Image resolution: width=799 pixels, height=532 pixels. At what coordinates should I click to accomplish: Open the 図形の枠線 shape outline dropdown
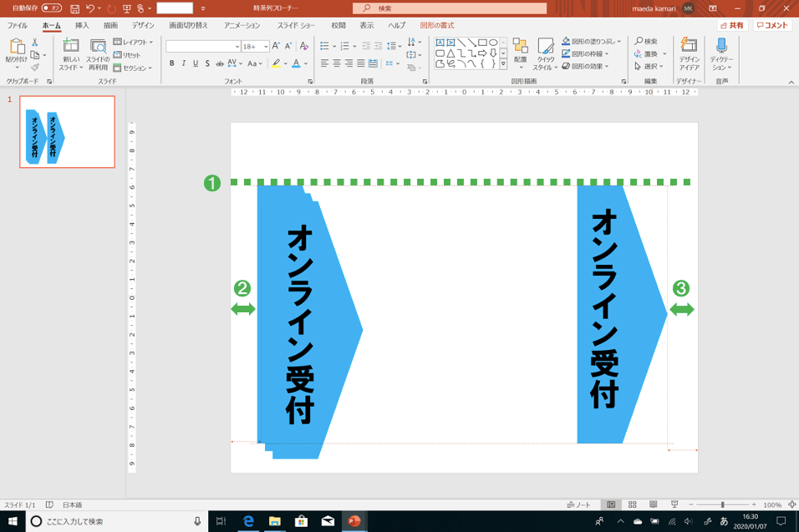tap(585, 53)
